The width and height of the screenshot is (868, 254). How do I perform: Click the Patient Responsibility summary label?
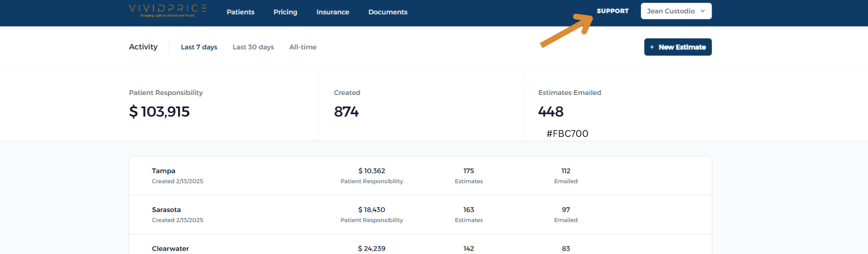(166, 93)
